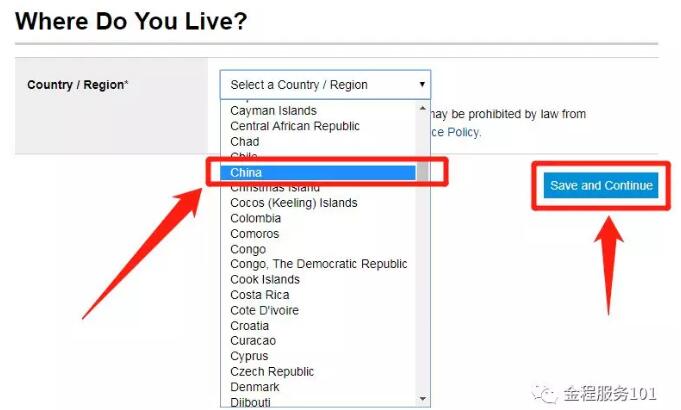Select Cocos (Keeling) Islands entry

coord(293,203)
